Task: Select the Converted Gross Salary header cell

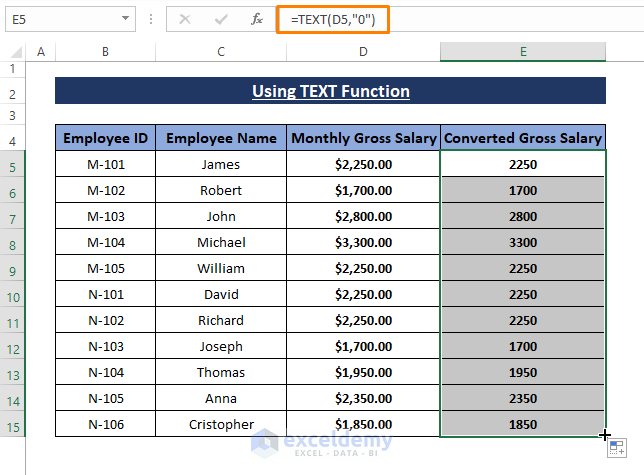Action: point(523,138)
